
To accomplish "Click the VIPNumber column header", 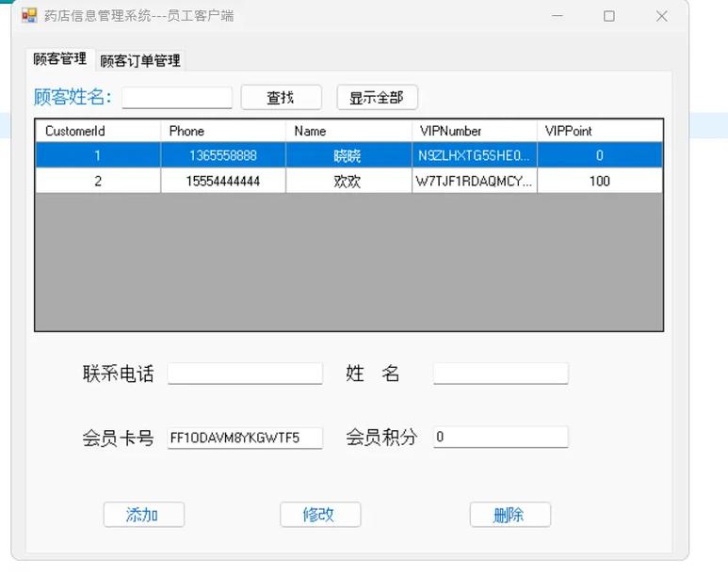I will (474, 131).
